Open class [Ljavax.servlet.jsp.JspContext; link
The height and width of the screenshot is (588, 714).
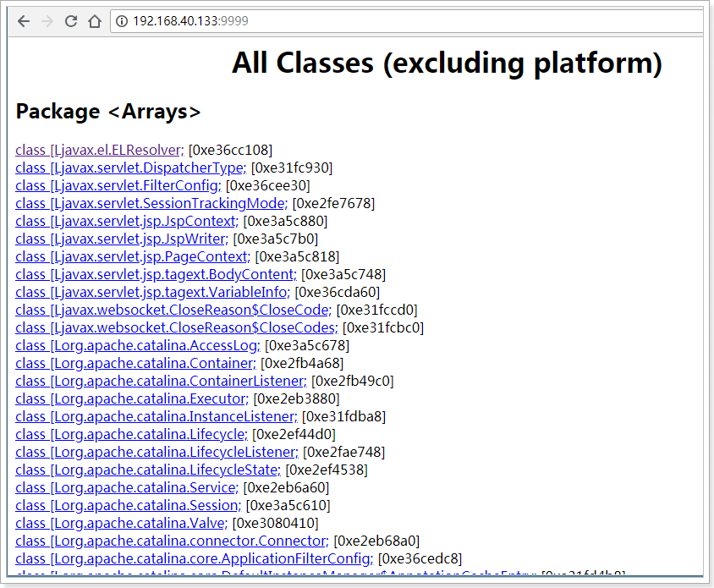coord(127,221)
